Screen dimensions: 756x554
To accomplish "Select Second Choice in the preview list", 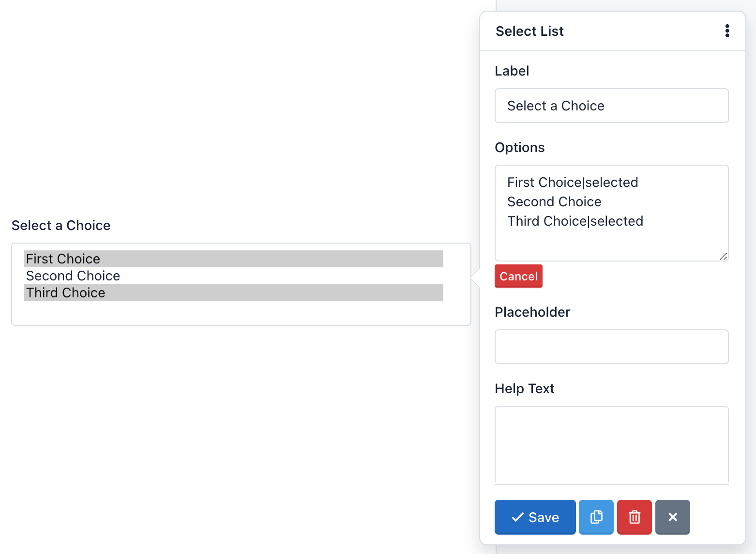I will (x=234, y=276).
